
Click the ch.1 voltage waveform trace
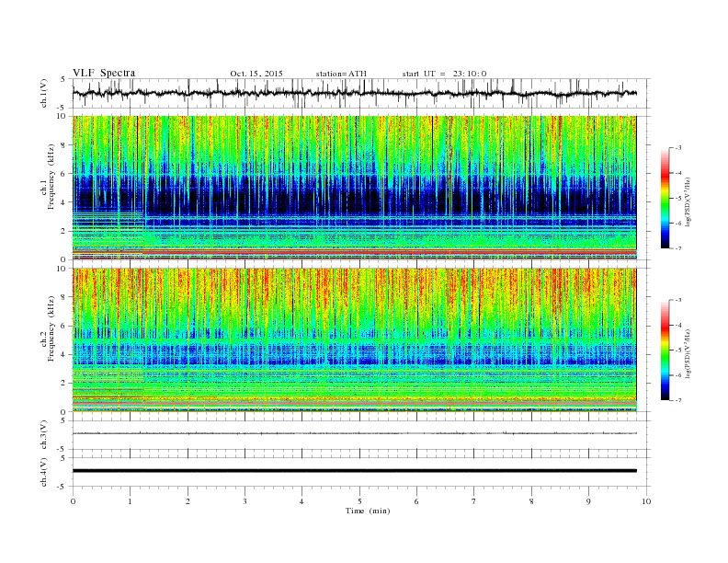[x=354, y=93]
